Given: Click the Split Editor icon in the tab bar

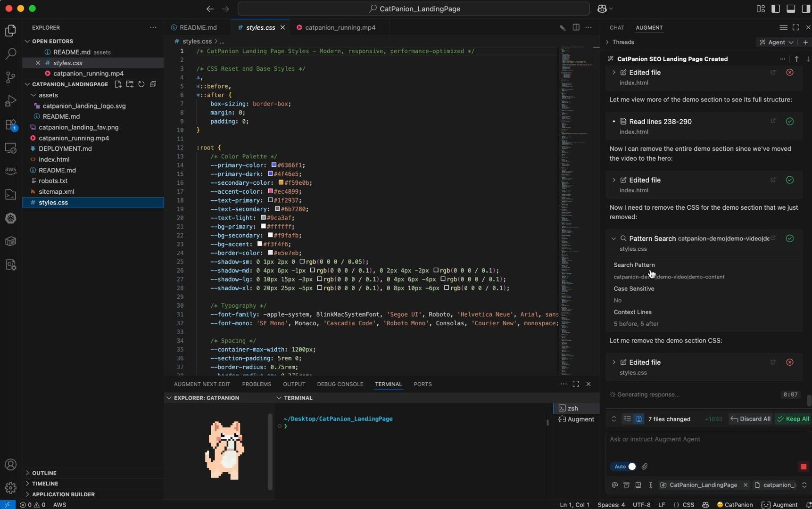Looking at the screenshot, I should (x=576, y=27).
